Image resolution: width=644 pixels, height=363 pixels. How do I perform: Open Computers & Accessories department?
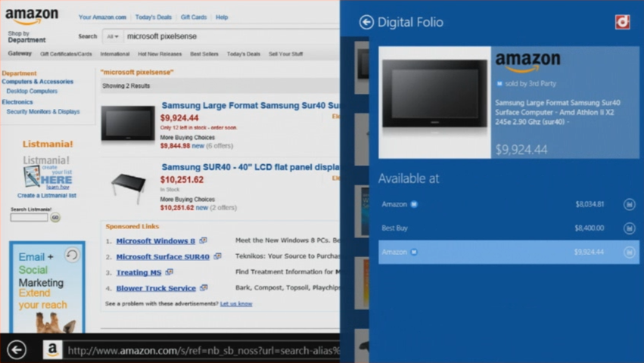point(37,82)
